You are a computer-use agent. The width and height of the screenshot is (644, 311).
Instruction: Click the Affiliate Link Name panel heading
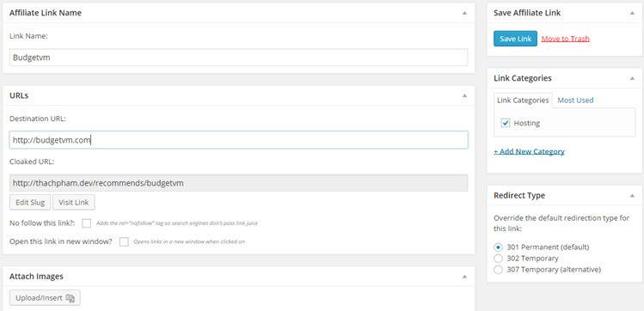coord(46,13)
